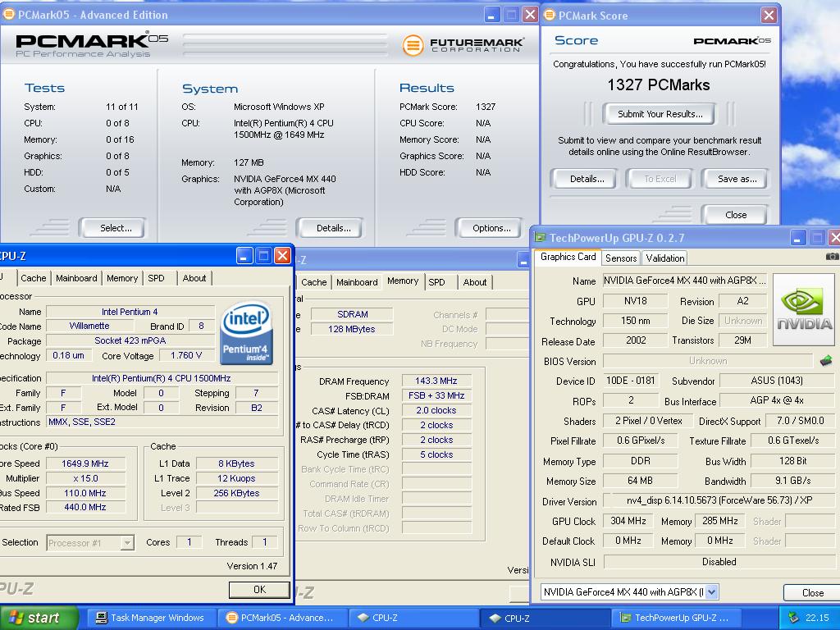Click the PCMark Score value 1327 under Results
This screenshot has width=840, height=630.
[x=486, y=107]
